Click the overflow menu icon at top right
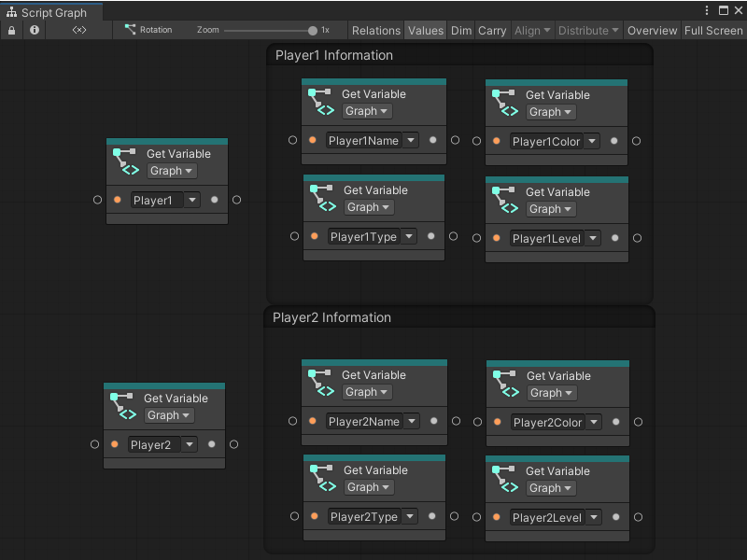747x560 pixels. coord(707,8)
